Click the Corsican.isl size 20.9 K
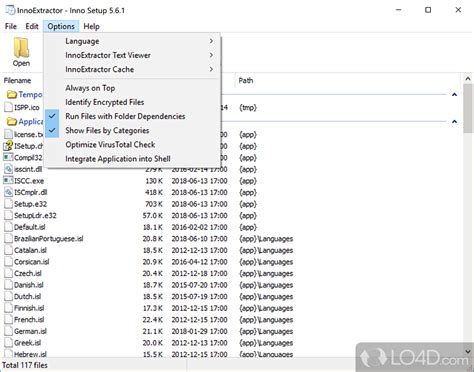Image resolution: width=474 pixels, height=372 pixels. click(x=153, y=262)
